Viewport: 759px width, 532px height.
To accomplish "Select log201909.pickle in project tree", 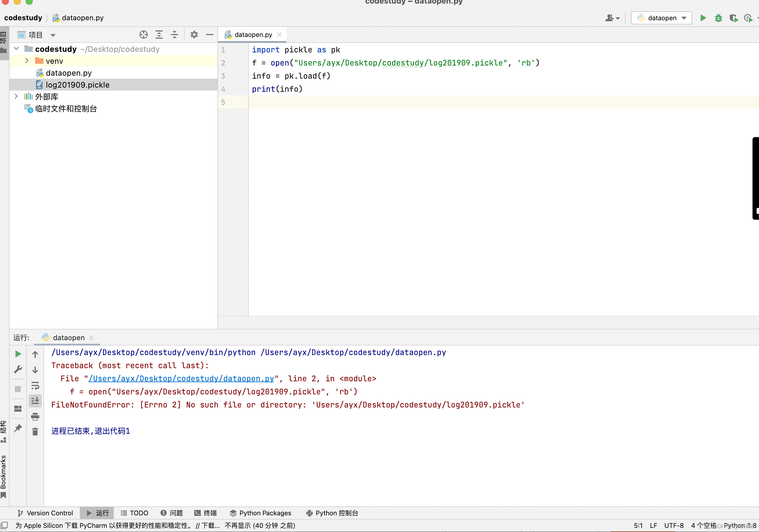I will tap(77, 85).
